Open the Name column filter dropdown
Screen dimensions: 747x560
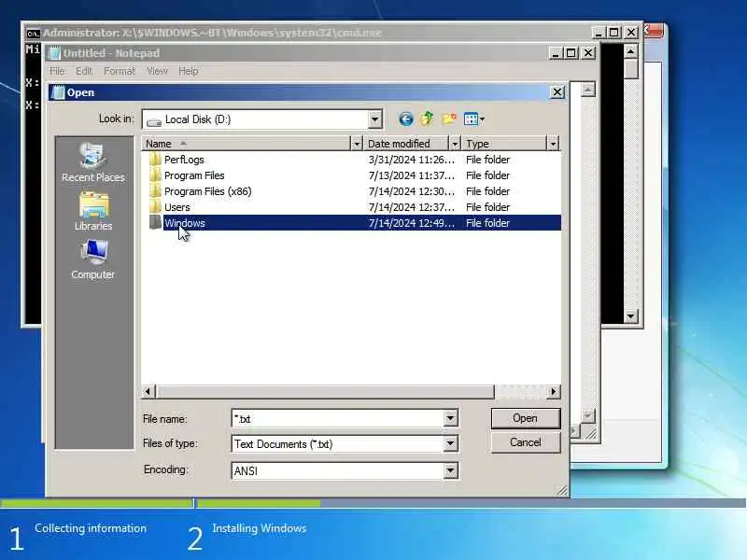coord(357,144)
